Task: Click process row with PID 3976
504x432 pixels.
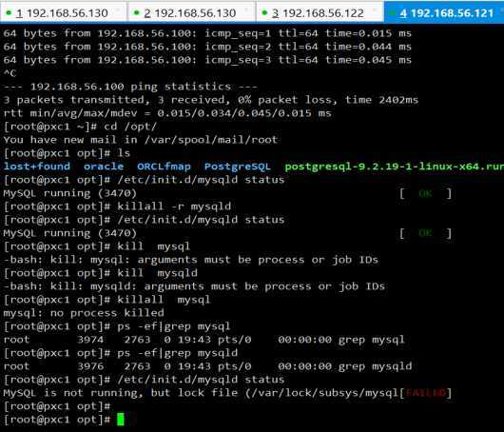Action: (x=207, y=366)
